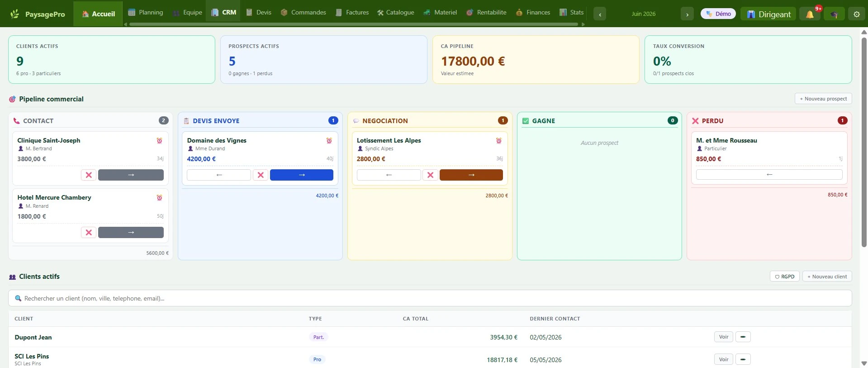The width and height of the screenshot is (868, 368).
Task: Select the CRM tab
Action: pyautogui.click(x=223, y=12)
